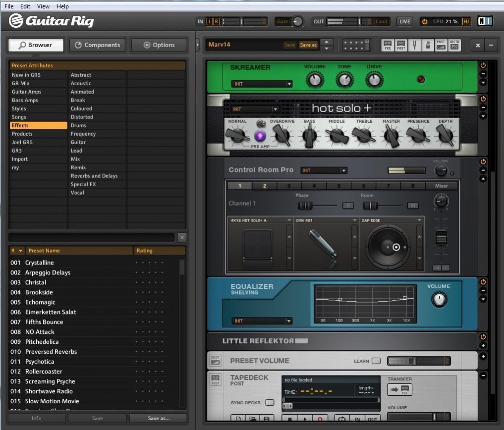Screen dimensions: 504x430
Task: Toggle the global power button near CPU
Action: 424,21
